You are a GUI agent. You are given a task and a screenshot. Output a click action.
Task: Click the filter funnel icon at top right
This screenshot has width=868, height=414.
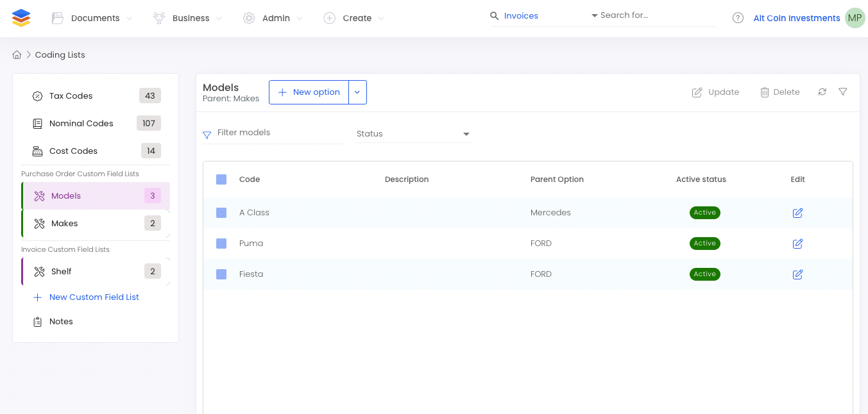843,92
